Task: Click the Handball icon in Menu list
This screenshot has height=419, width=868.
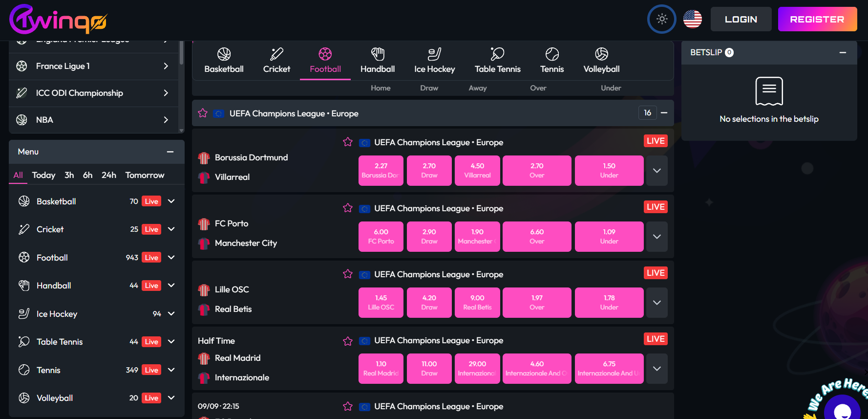Action: (x=24, y=285)
